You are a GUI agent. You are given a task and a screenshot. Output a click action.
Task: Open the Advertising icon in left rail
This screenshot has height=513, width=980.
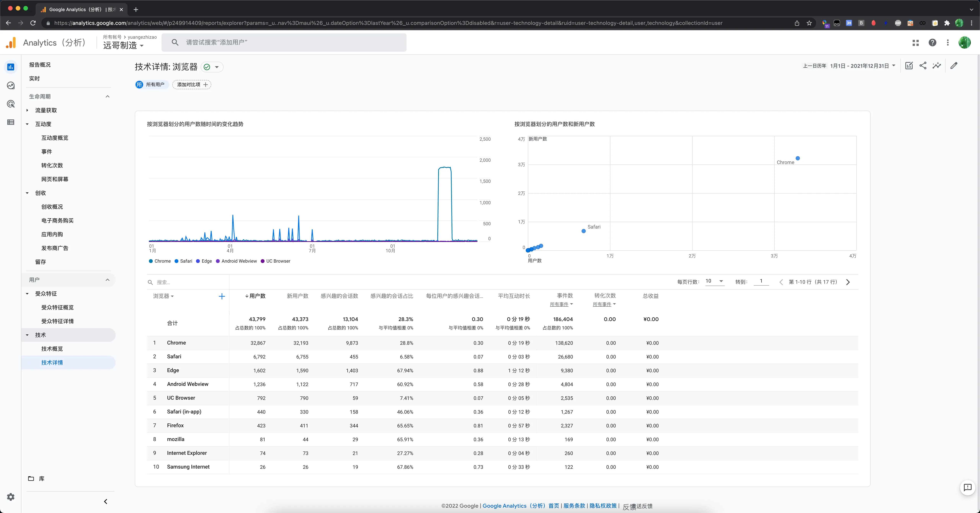(11, 104)
